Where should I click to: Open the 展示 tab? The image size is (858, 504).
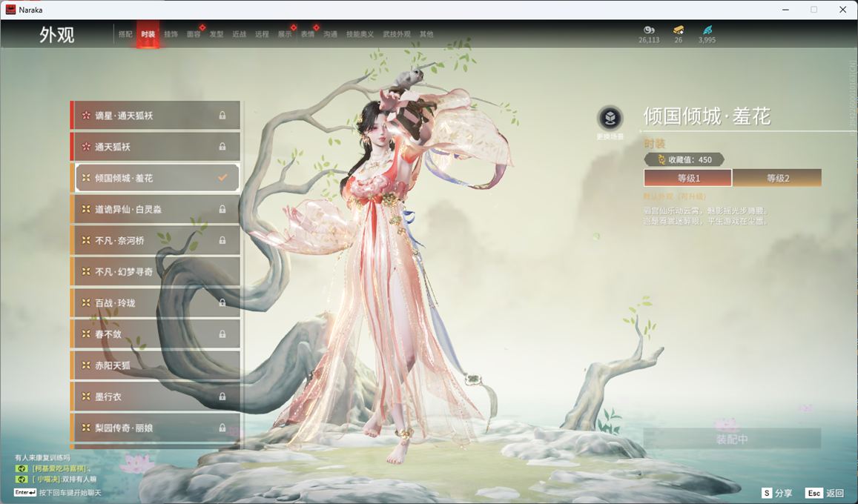tap(285, 34)
